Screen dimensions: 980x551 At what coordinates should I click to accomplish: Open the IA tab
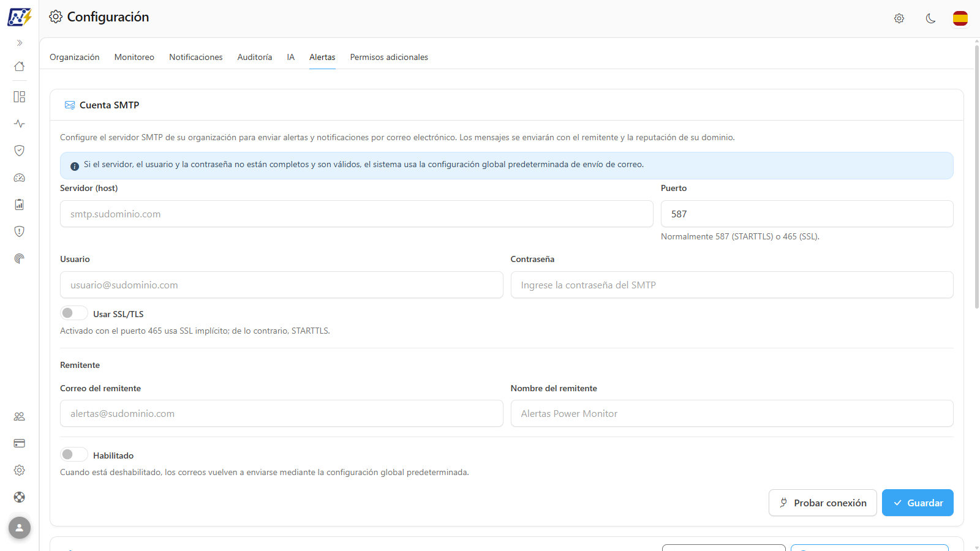point(291,57)
